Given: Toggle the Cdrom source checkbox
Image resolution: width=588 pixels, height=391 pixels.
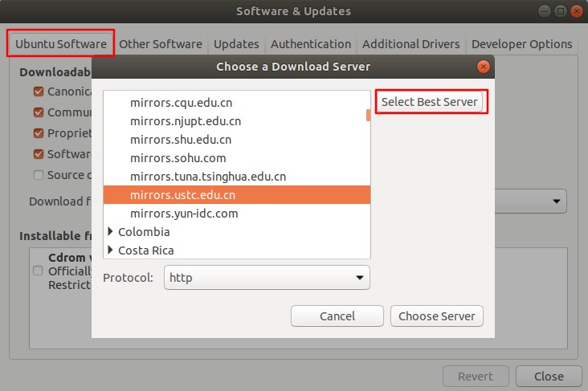Looking at the screenshot, I should (x=38, y=271).
